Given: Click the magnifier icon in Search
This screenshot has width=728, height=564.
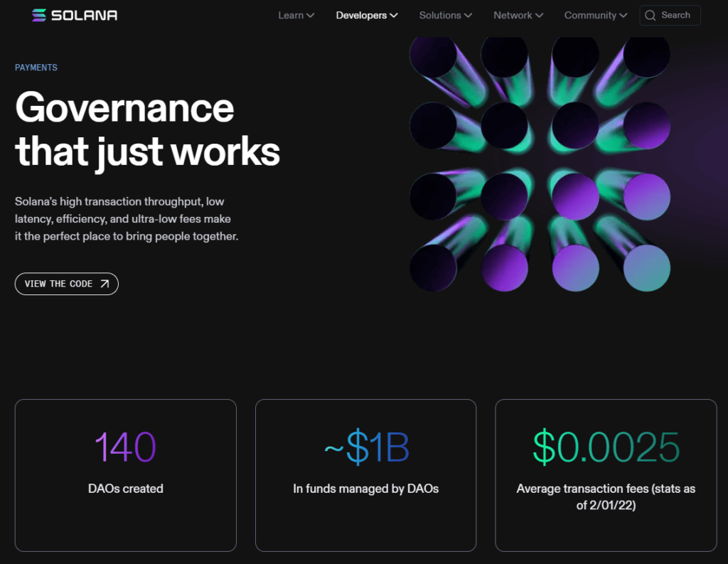Looking at the screenshot, I should click(651, 16).
